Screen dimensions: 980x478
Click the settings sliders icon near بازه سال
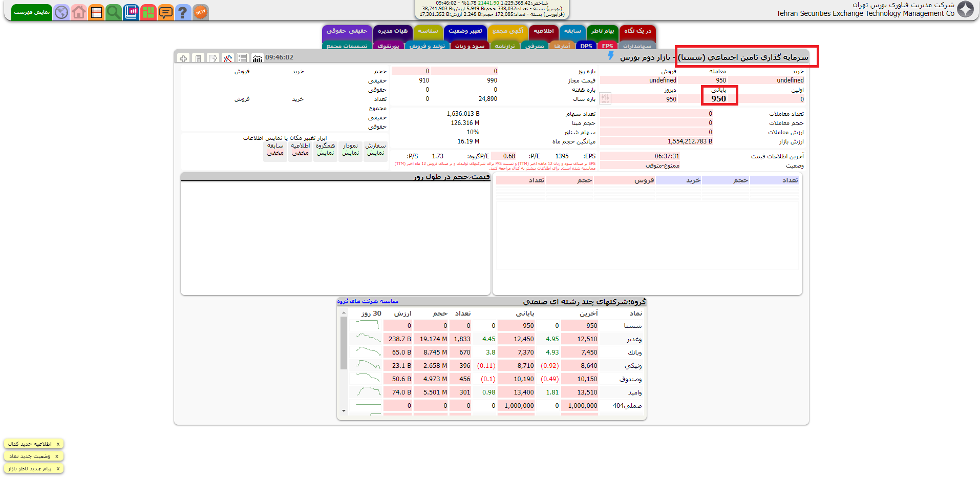point(605,98)
